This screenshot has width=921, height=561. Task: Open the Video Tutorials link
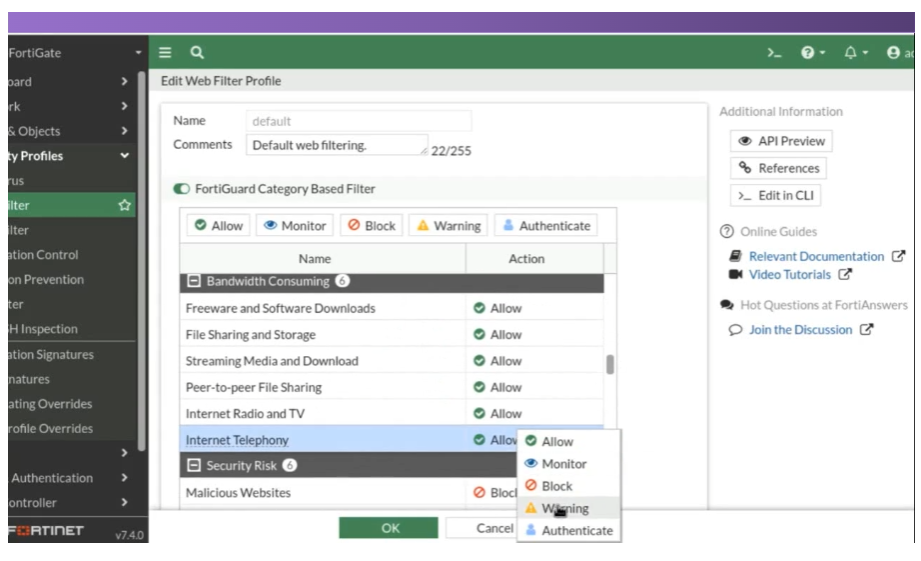[x=789, y=274]
